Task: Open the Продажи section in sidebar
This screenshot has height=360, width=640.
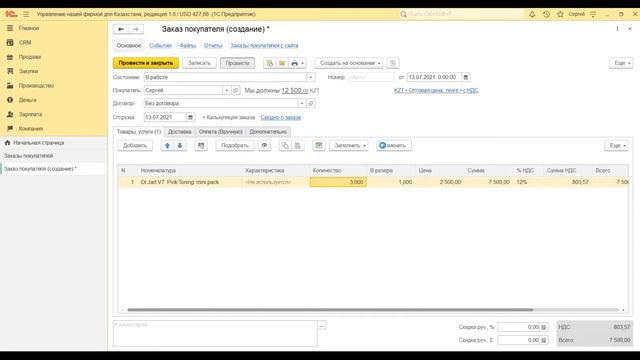Action: pos(30,57)
